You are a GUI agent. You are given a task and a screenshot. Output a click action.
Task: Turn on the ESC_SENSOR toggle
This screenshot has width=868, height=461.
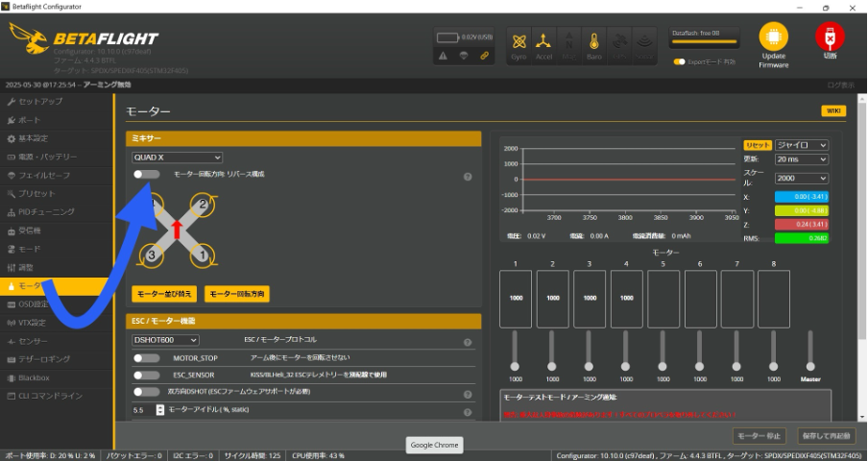click(147, 375)
